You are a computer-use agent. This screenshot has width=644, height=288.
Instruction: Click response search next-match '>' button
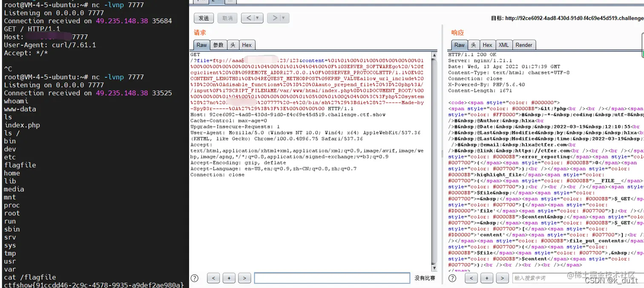pyautogui.click(x=502, y=278)
